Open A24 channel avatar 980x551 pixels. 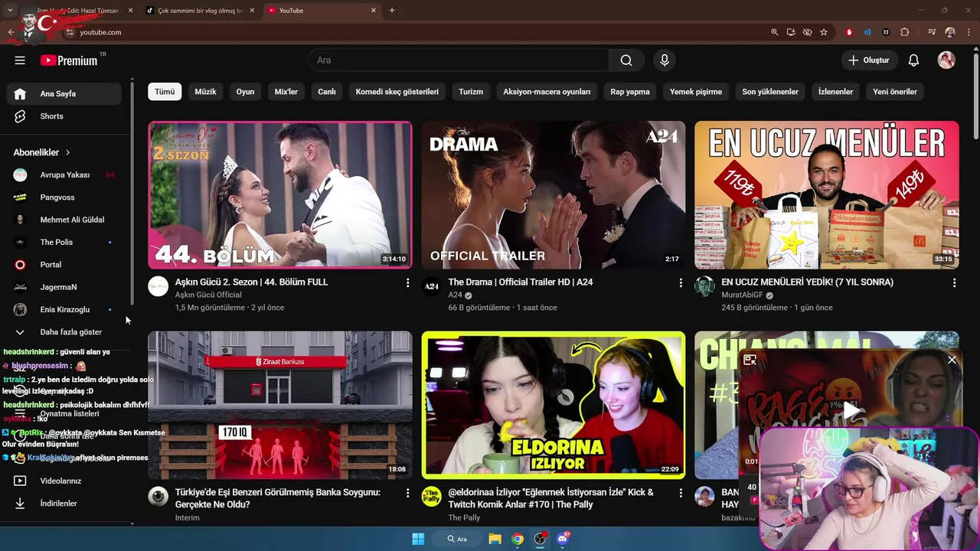[x=432, y=286]
